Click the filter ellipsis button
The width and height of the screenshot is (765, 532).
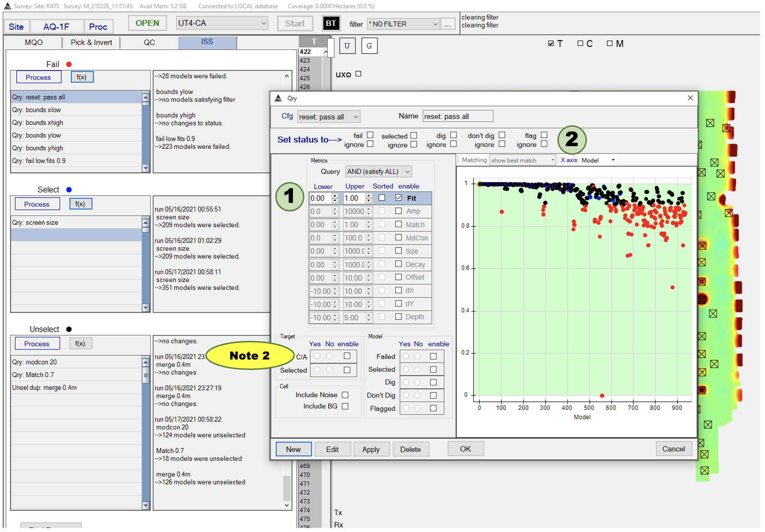tap(447, 24)
